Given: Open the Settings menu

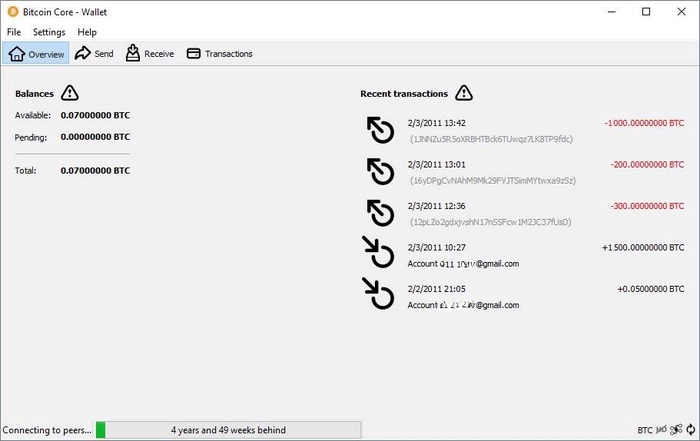Looking at the screenshot, I should pyautogui.click(x=49, y=32).
